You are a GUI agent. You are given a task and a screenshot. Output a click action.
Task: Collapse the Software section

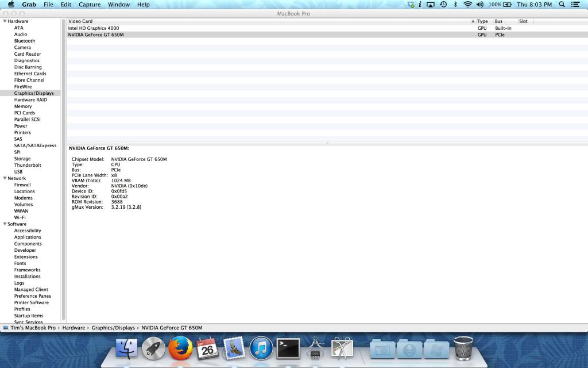click(5, 224)
